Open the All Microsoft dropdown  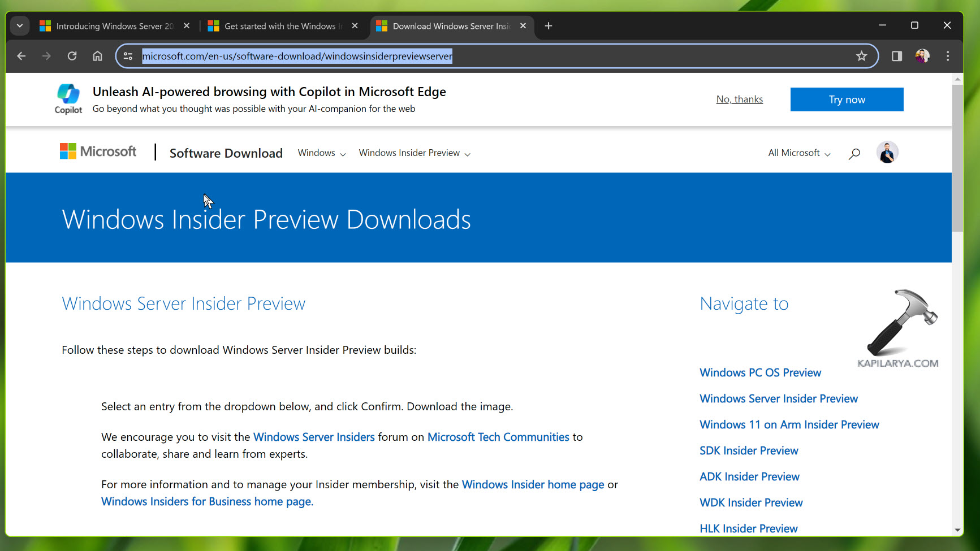coord(798,153)
